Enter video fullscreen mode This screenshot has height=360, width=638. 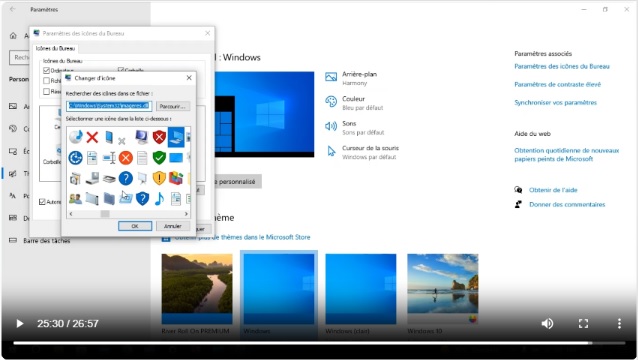click(583, 323)
